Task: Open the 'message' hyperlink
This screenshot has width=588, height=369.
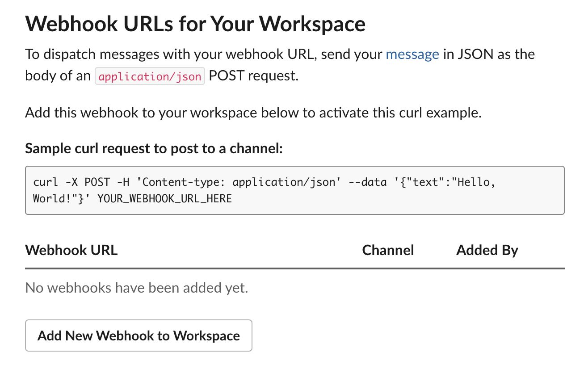Action: coord(412,55)
